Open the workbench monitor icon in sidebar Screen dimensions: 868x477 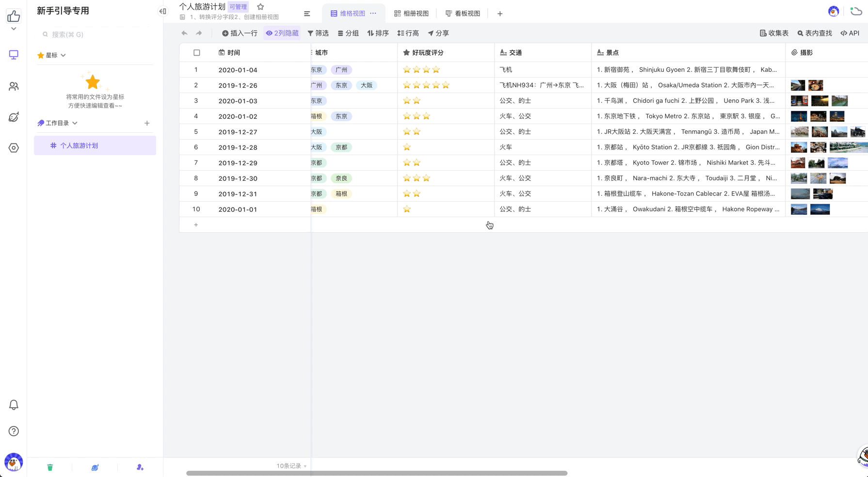(14, 55)
